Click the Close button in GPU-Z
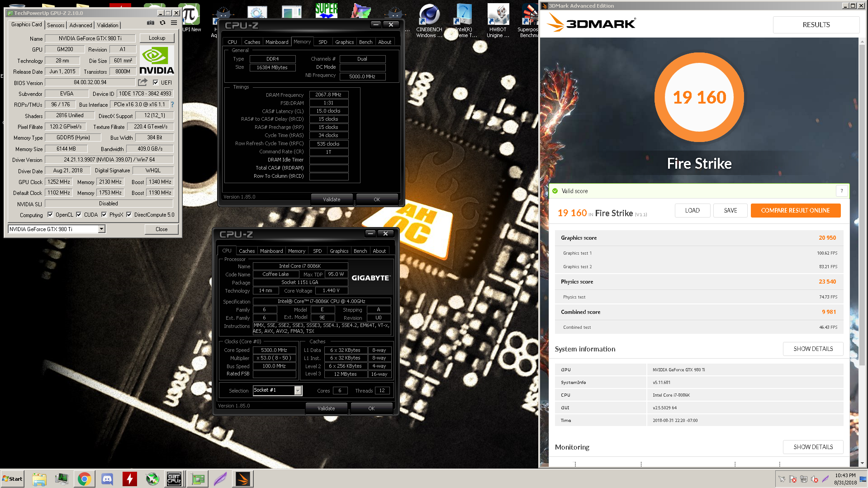Viewport: 868px width, 488px height. pos(161,229)
